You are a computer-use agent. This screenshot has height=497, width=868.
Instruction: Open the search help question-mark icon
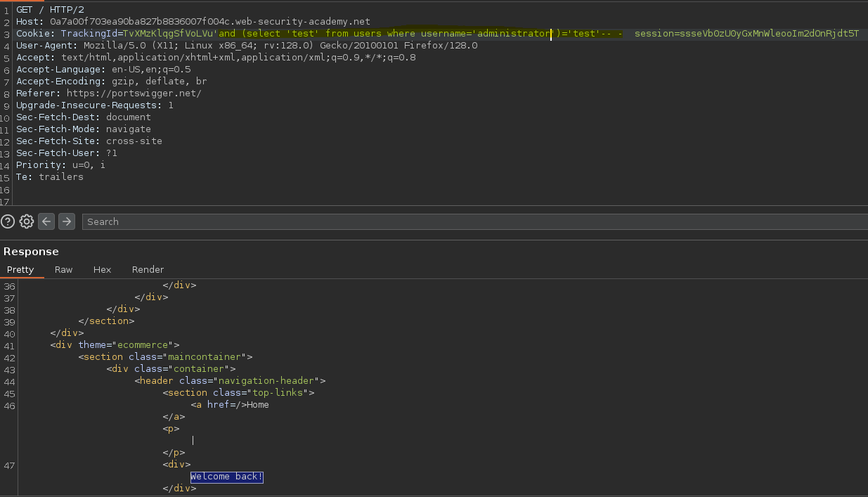(8, 221)
